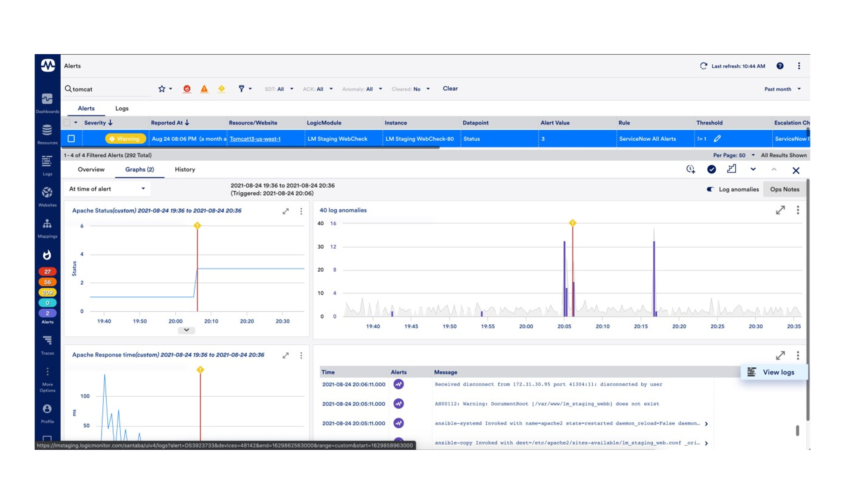This screenshot has height=504, width=845.
Task: Click the Clear filters button
Action: click(x=450, y=89)
